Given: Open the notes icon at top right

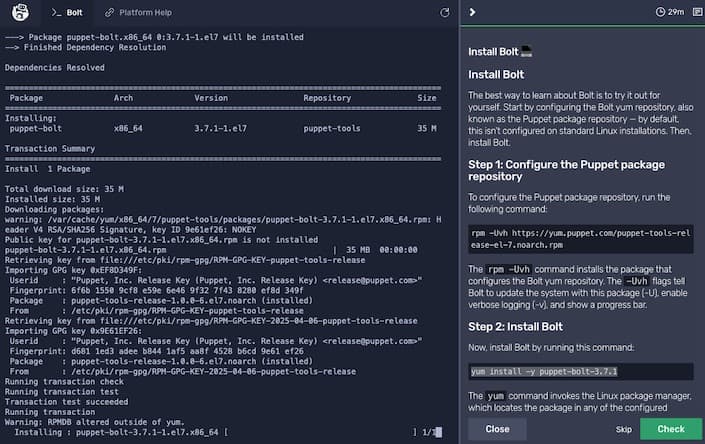Looking at the screenshot, I should (694, 12).
